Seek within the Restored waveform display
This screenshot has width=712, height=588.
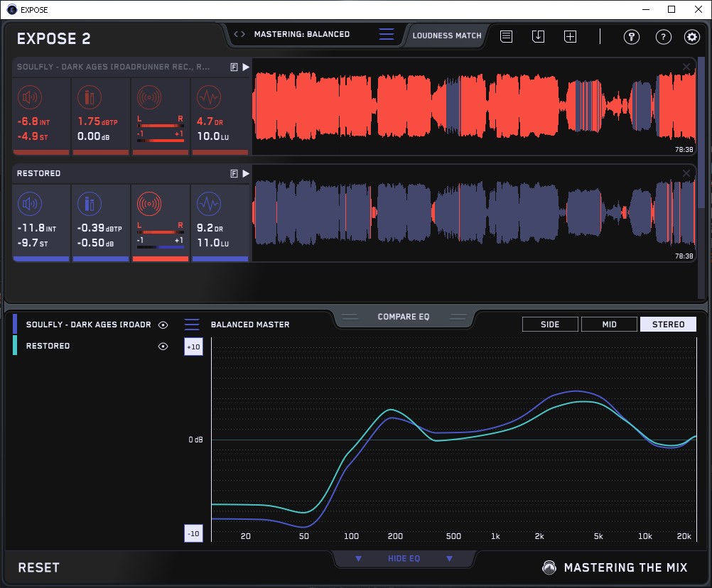474,213
